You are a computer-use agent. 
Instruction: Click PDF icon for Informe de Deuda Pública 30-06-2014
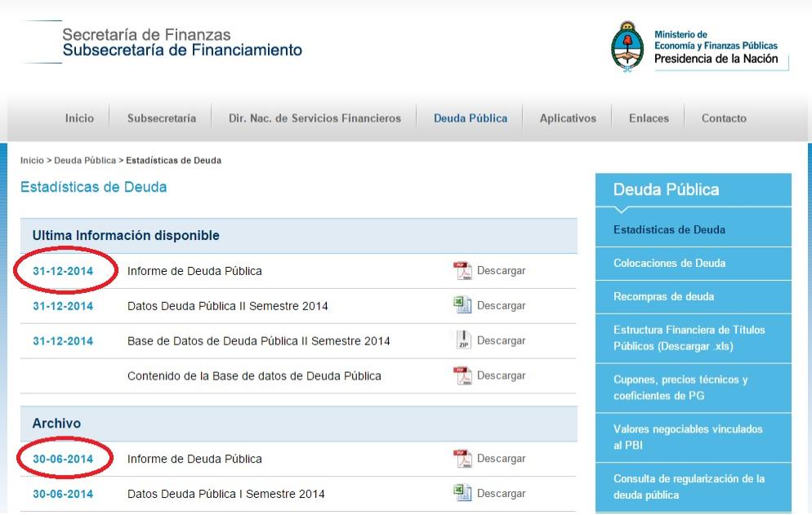pos(462,459)
